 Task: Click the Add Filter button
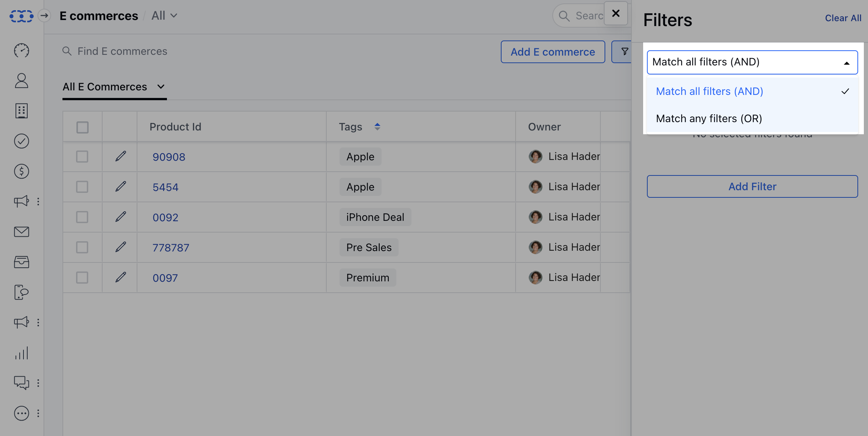752,186
